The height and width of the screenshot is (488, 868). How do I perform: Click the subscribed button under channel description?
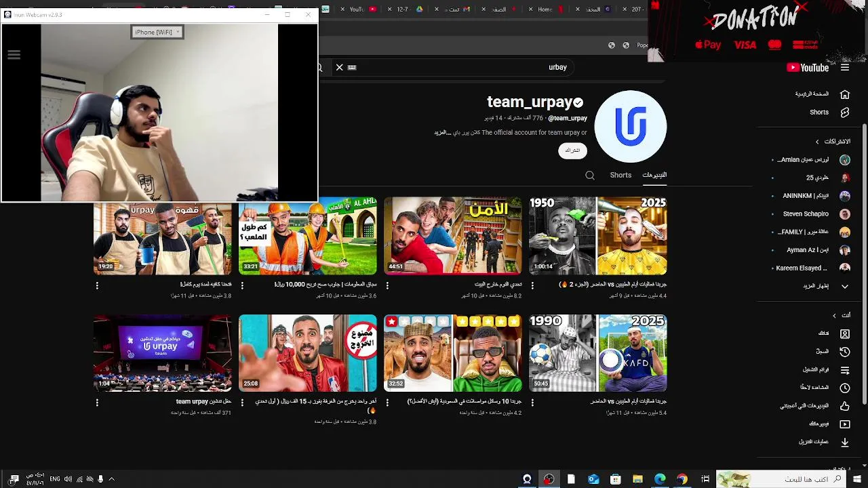pos(573,150)
